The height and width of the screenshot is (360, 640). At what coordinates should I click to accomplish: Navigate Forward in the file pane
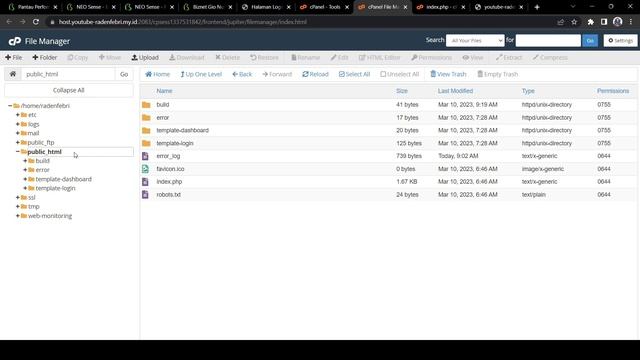click(x=277, y=74)
